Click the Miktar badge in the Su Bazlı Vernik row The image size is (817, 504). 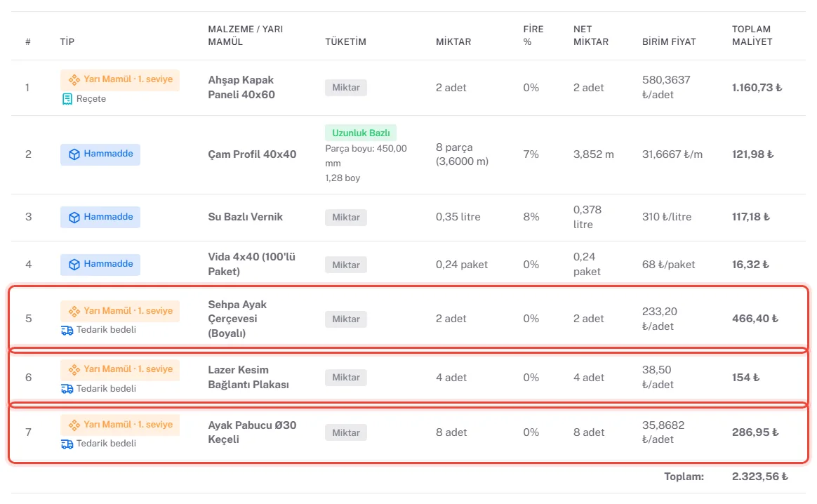coord(346,218)
